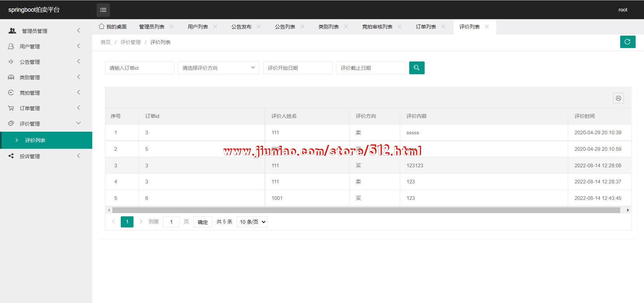Switch to the 竞拍审核列表 tab
The width and height of the screenshot is (644, 303).
[x=377, y=27]
